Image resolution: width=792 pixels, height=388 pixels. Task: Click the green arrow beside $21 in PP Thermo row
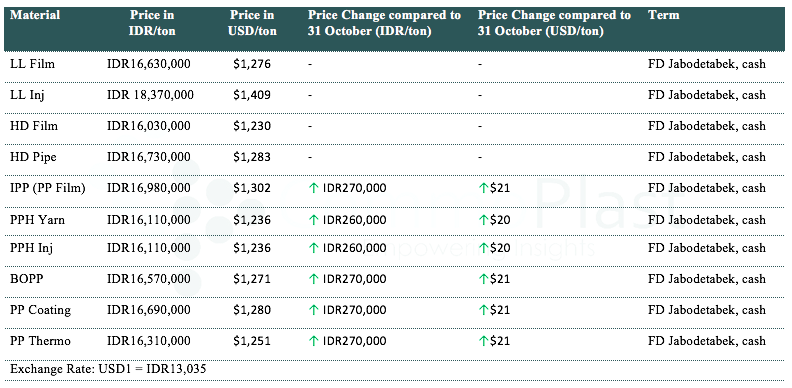[483, 341]
